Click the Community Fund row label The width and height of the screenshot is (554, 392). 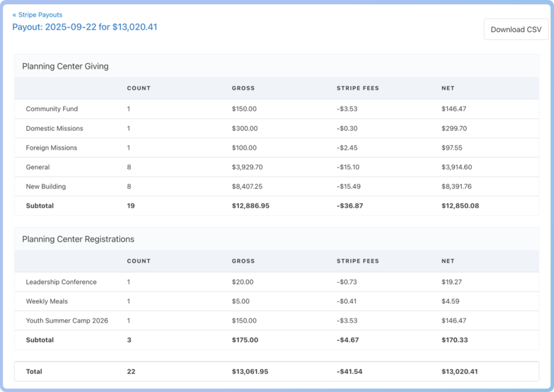52,109
